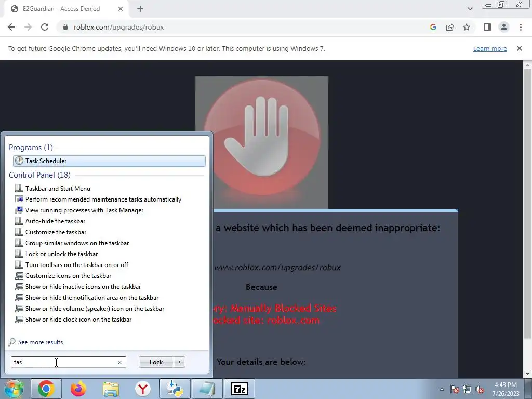Click the muted speaker tray icon
The image size is (532, 399).
pos(480,389)
